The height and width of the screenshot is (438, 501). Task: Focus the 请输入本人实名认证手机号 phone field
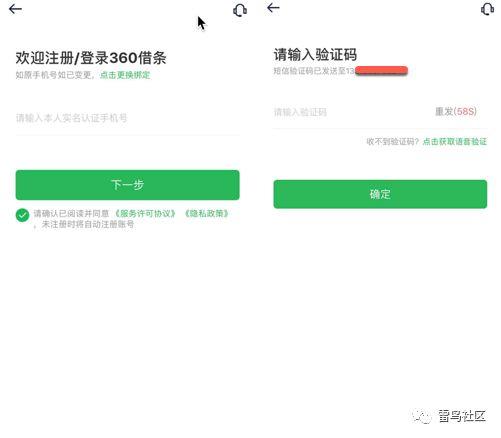[127, 118]
